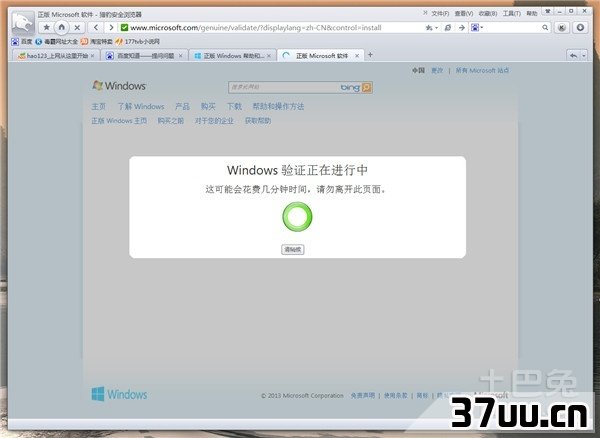Open the 免责声明 footer link
This screenshot has height=438, width=600.
pos(363,396)
